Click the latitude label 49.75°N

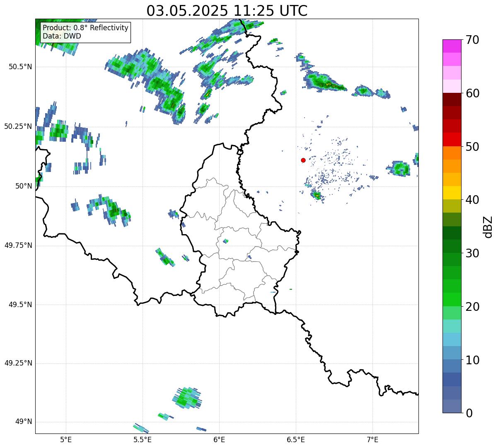point(18,245)
